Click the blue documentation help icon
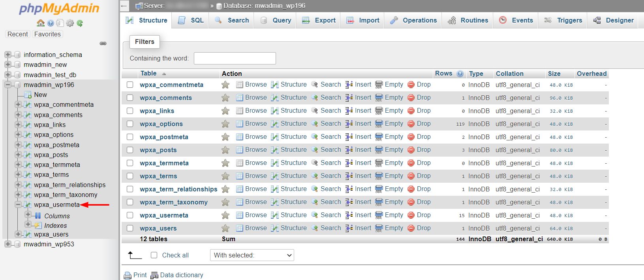The height and width of the screenshot is (280, 644). click(x=51, y=23)
